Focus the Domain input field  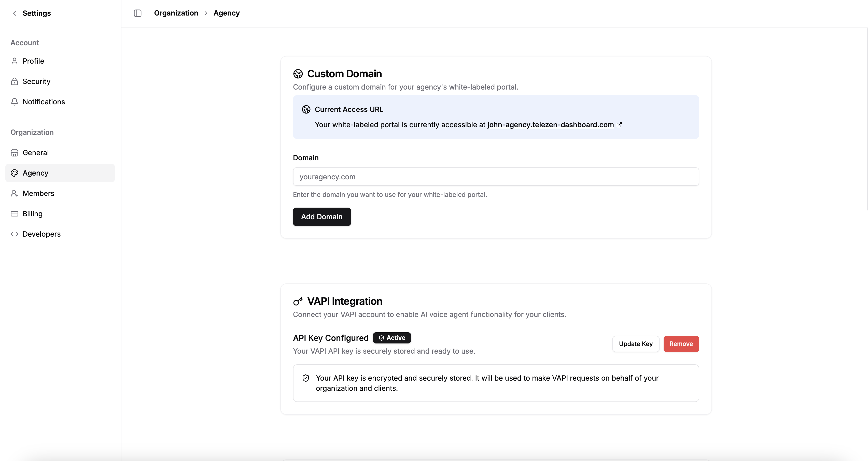pyautogui.click(x=496, y=177)
